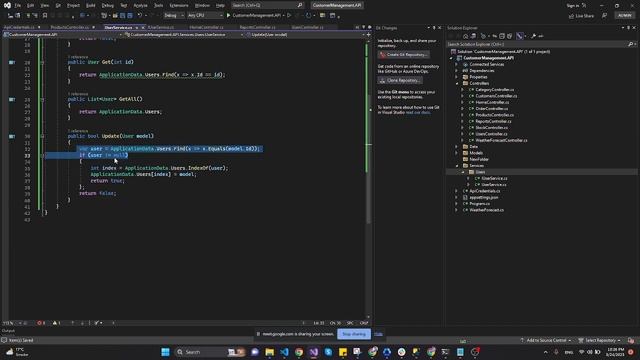Switch to the ReportsController.cs tab

click(257, 27)
